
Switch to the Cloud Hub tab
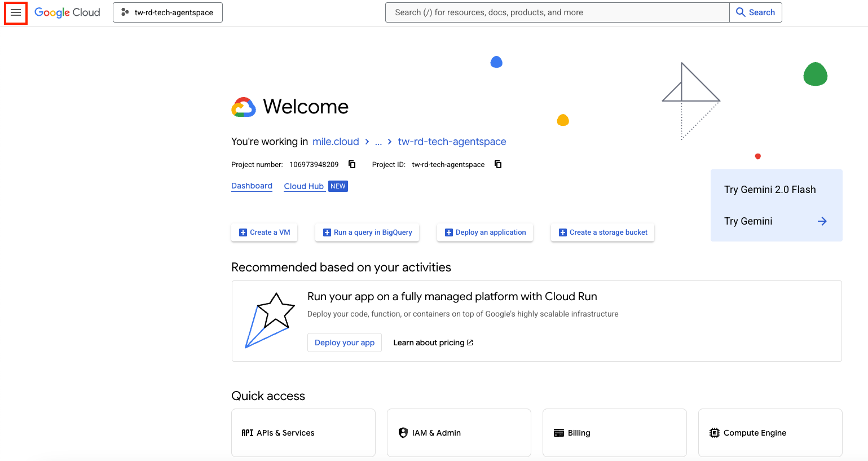[x=304, y=186]
